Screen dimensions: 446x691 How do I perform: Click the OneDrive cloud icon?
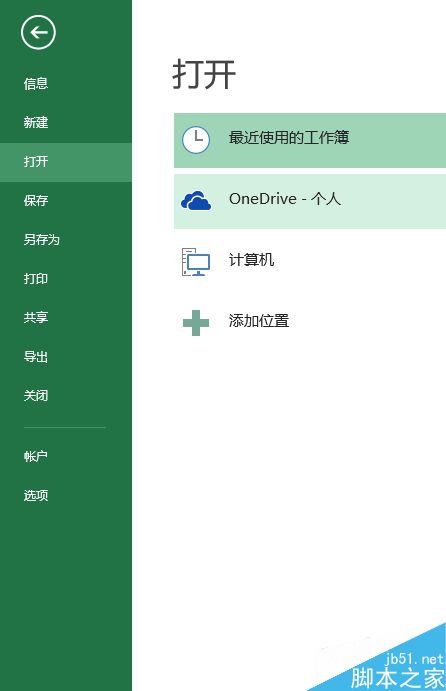pyautogui.click(x=196, y=201)
